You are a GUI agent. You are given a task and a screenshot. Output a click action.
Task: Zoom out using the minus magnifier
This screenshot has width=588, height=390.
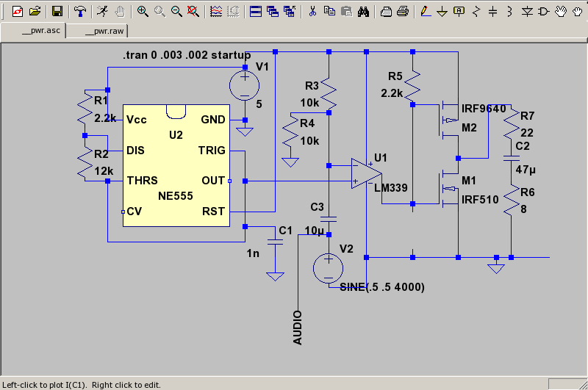176,12
